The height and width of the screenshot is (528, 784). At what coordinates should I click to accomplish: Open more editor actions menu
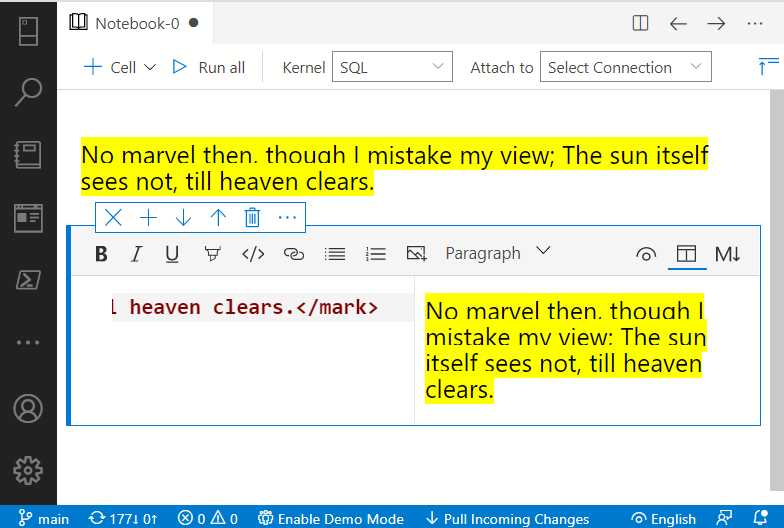[x=754, y=24]
